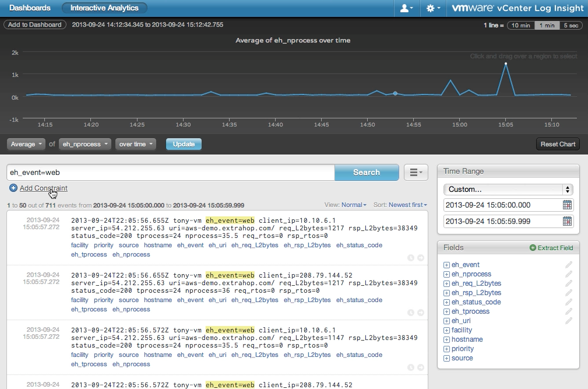The height and width of the screenshot is (389, 588).
Task: Click the chart peak point at 15:05
Action: click(x=505, y=64)
